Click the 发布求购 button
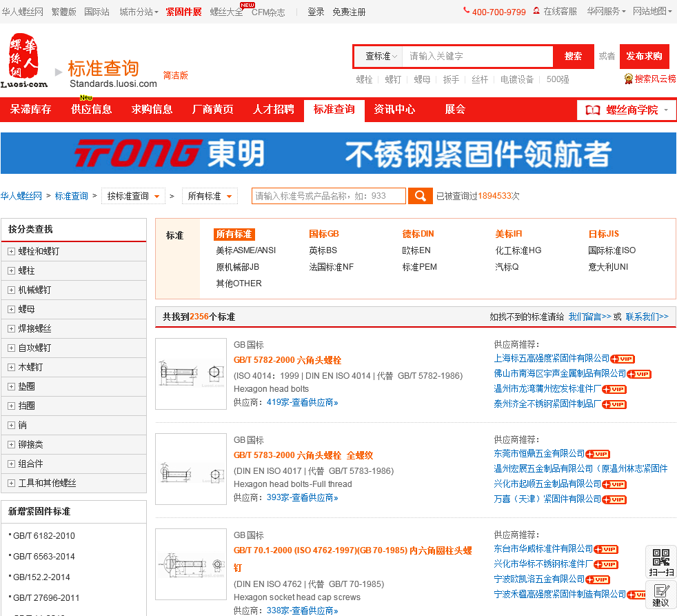The image size is (677, 616). pyautogui.click(x=644, y=56)
